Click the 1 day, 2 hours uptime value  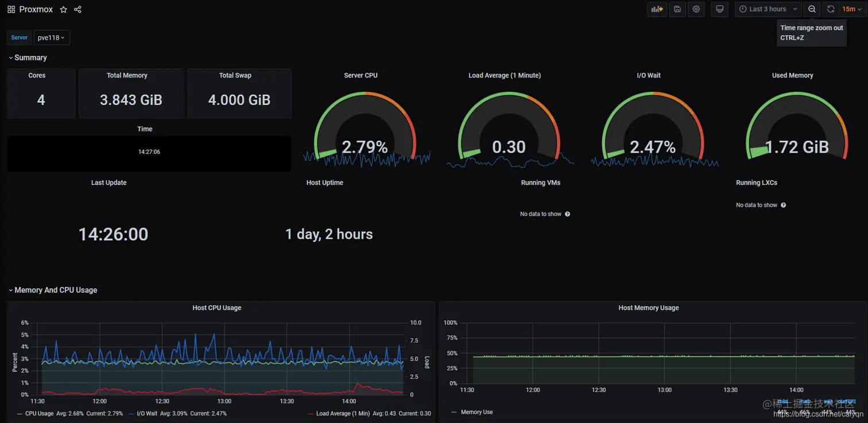pyautogui.click(x=329, y=234)
